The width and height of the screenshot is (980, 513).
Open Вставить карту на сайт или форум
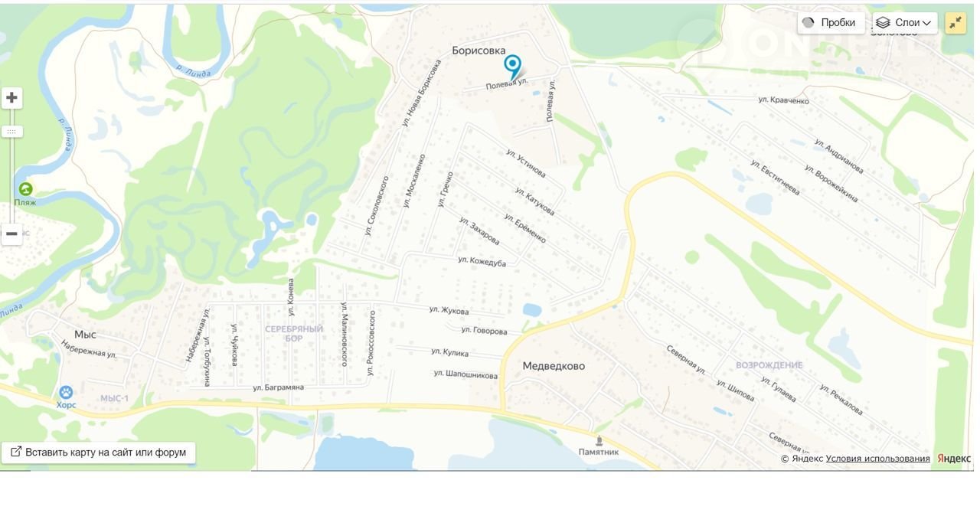click(x=99, y=453)
